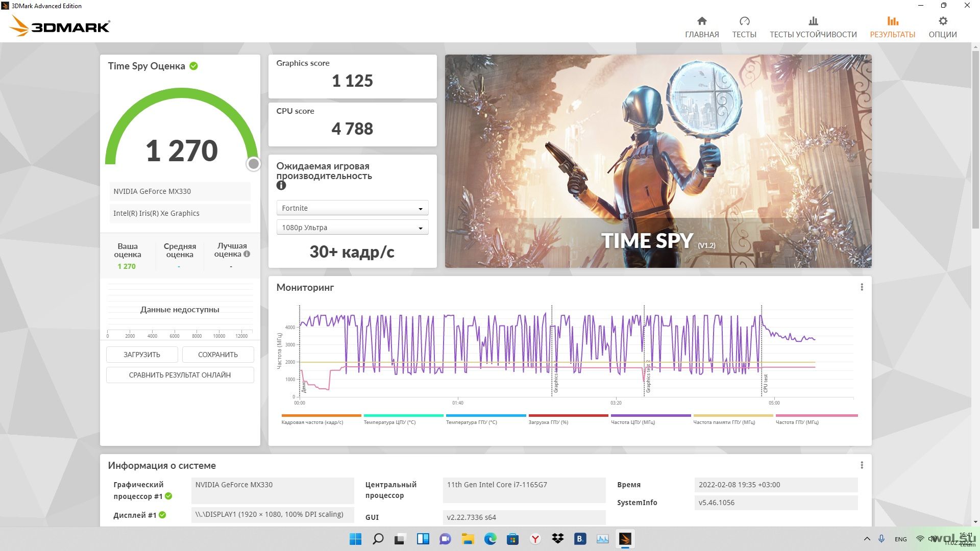This screenshot has height=551, width=980.
Task: Launch Microsoft Edge from the taskbar
Action: 490,539
